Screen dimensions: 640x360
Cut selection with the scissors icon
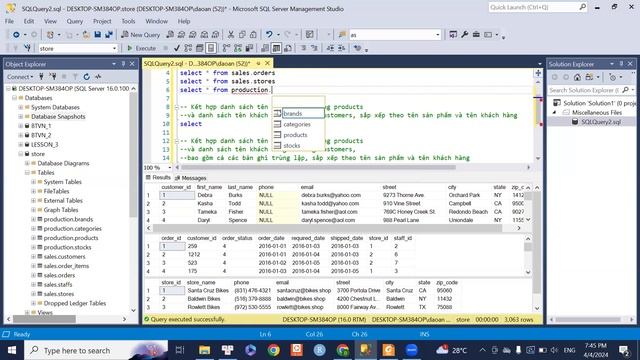pos(231,35)
